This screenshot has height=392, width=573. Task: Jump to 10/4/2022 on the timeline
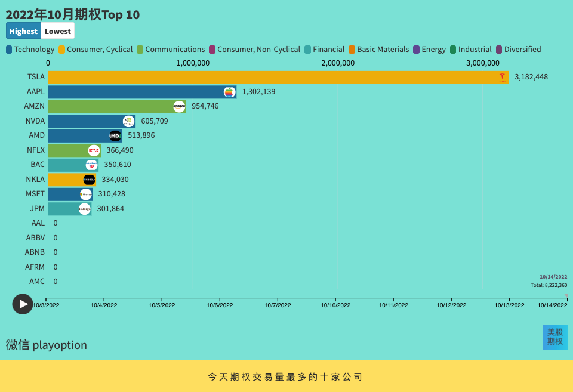pos(104,305)
